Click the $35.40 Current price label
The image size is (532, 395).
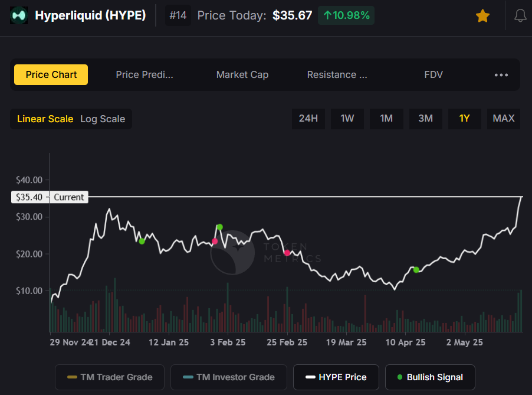pyautogui.click(x=50, y=197)
